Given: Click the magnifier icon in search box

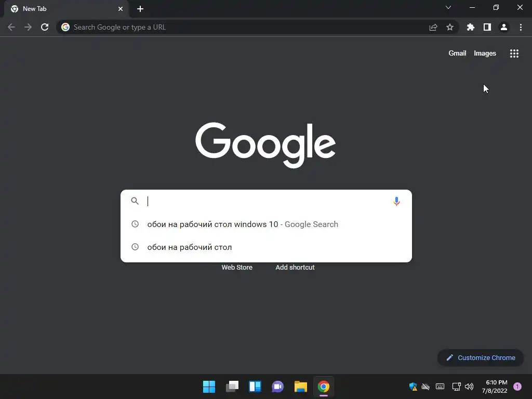Looking at the screenshot, I should 135,201.
